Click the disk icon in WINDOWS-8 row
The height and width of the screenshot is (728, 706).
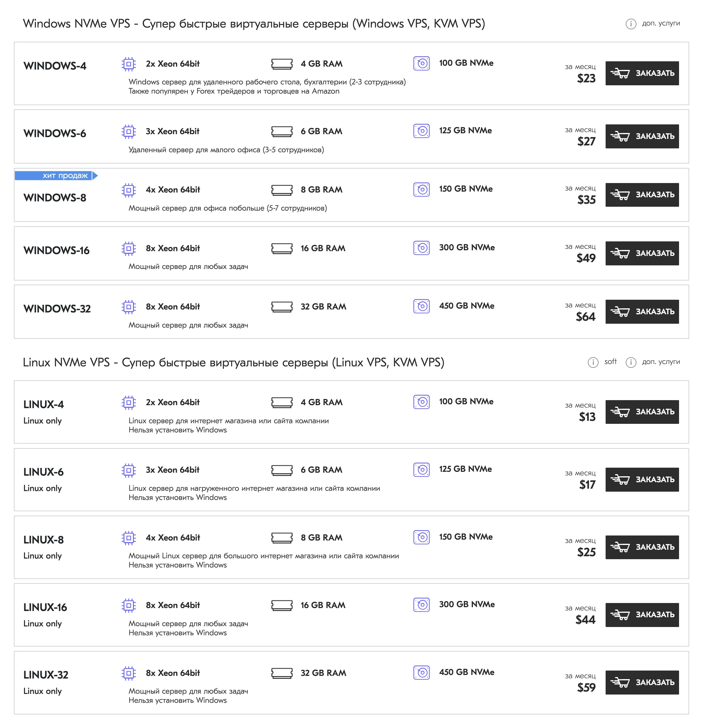(421, 190)
